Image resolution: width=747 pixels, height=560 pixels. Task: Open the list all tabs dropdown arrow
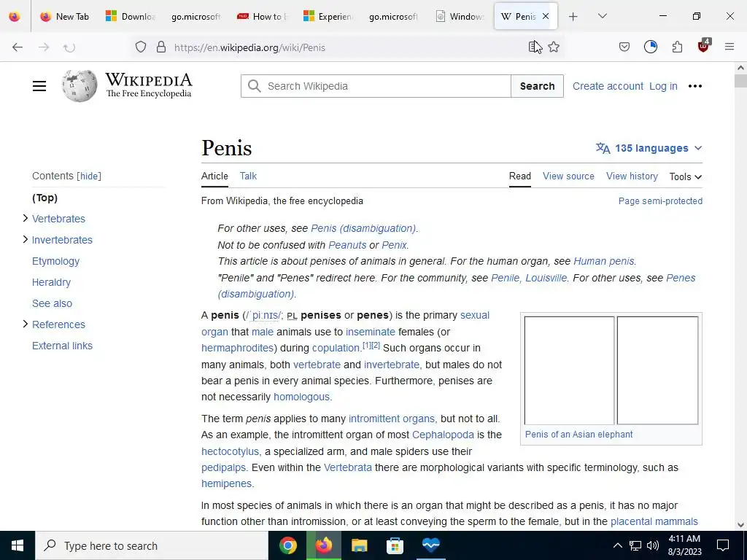click(603, 16)
